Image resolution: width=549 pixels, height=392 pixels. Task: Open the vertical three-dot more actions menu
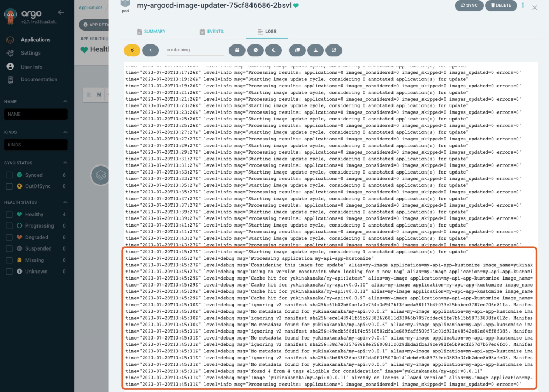523,6
